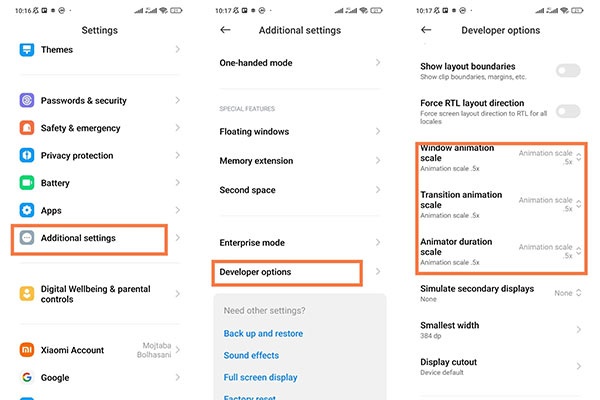
Task: Tap the Xiaomi Account icon
Action: pyautogui.click(x=26, y=350)
